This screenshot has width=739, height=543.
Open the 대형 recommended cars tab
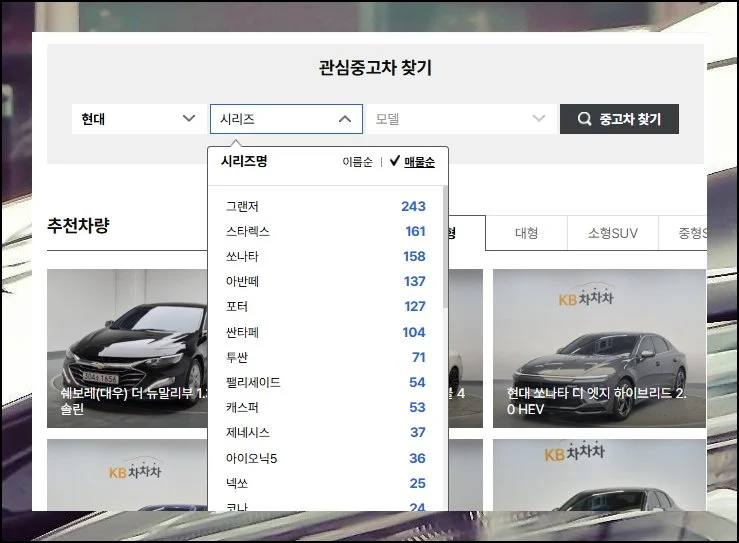coord(526,233)
